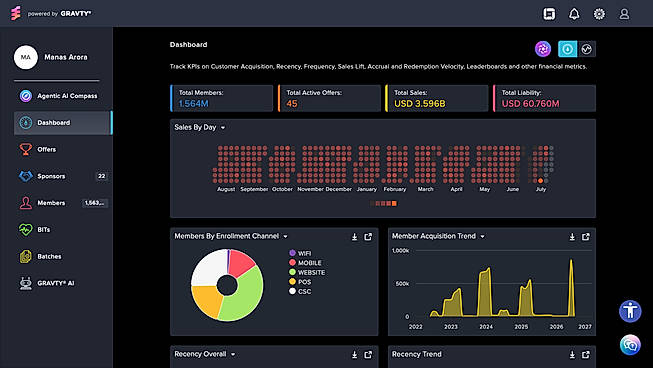Open Batches in the sidebar
Viewport: 653px width, 368px height.
[62, 256]
